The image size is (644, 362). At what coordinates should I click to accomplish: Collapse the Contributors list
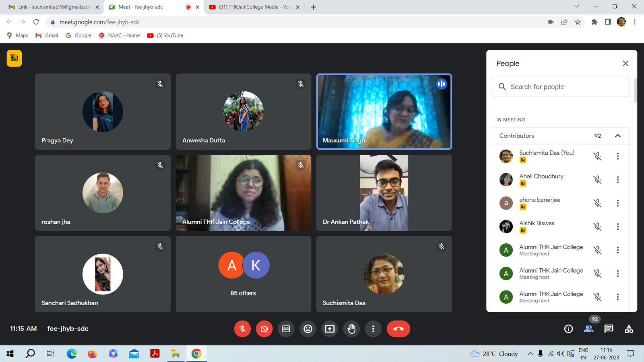pyautogui.click(x=617, y=136)
